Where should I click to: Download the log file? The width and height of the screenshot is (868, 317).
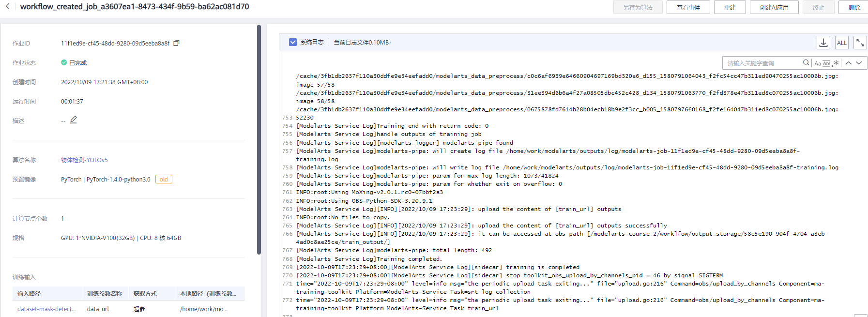coord(823,43)
